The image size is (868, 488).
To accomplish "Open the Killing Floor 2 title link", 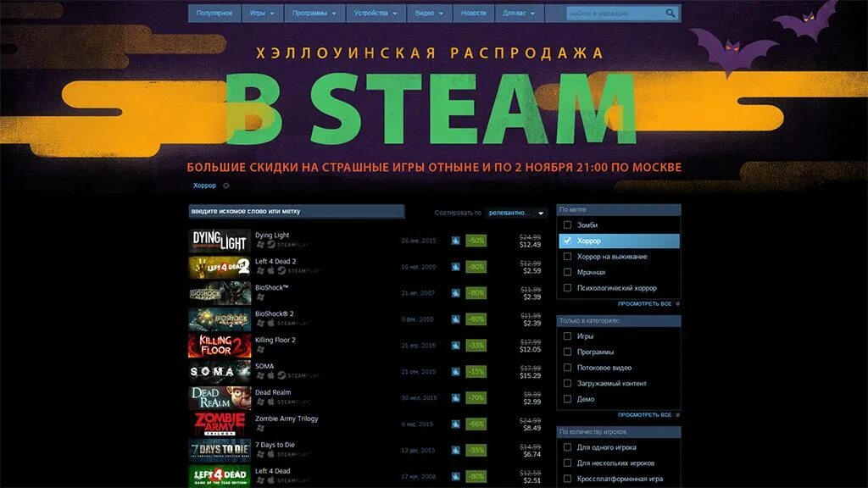I will [275, 340].
